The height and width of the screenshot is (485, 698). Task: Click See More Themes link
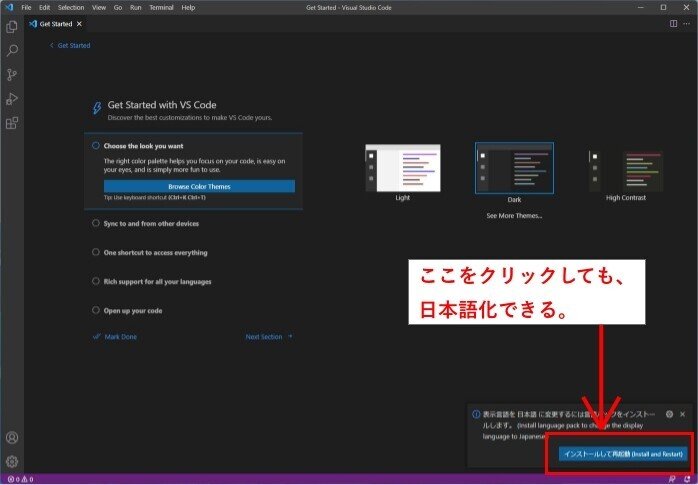514,216
